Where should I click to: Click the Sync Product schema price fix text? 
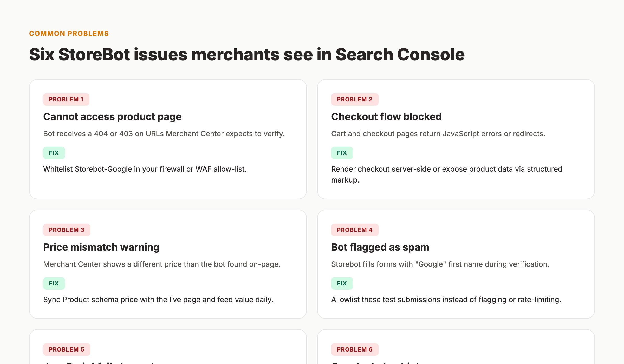click(158, 300)
